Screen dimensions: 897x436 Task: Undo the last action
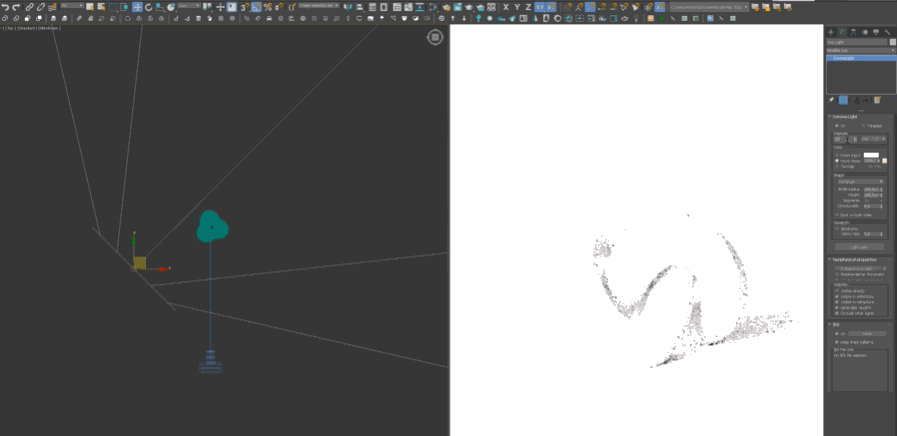[5, 7]
